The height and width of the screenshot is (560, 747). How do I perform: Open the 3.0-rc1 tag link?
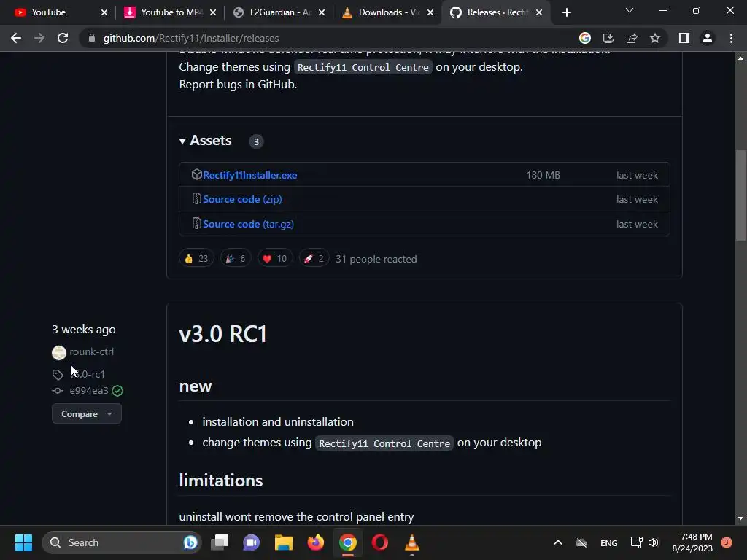tap(88, 374)
